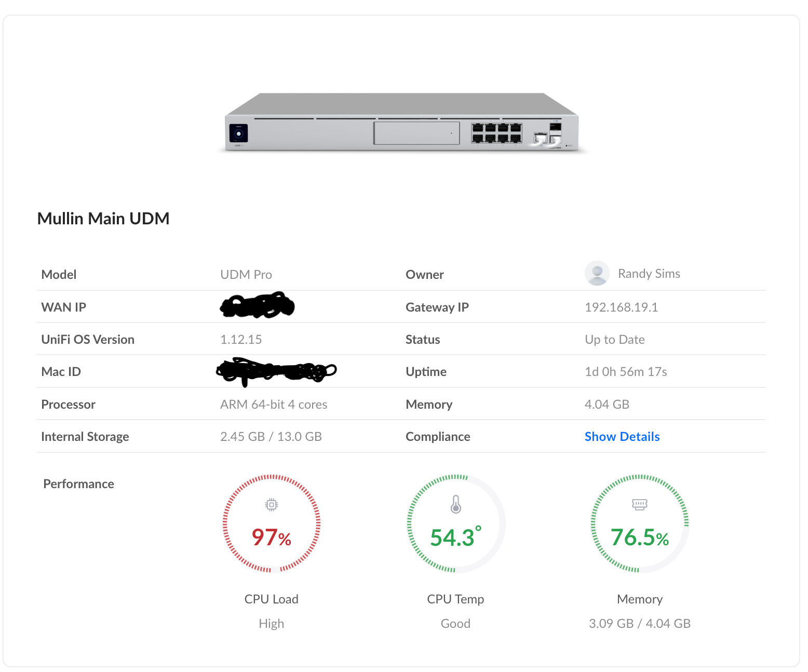Viewport: 808px width, 672px height.
Task: Click the Ethernet port block on device image
Action: 496,133
